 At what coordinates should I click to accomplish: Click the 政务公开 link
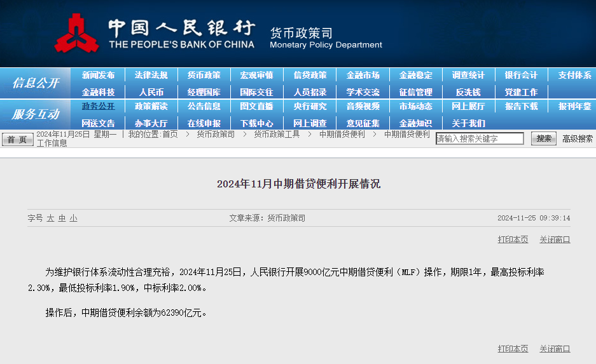pos(98,106)
